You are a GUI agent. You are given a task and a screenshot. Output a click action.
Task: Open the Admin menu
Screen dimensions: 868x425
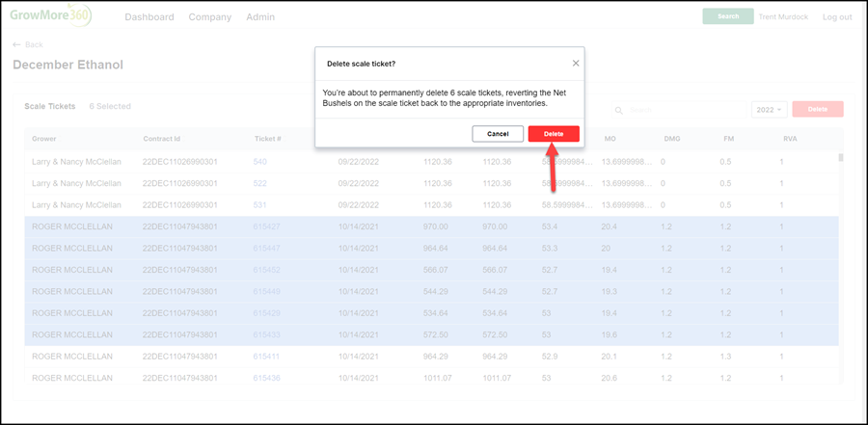click(x=260, y=17)
